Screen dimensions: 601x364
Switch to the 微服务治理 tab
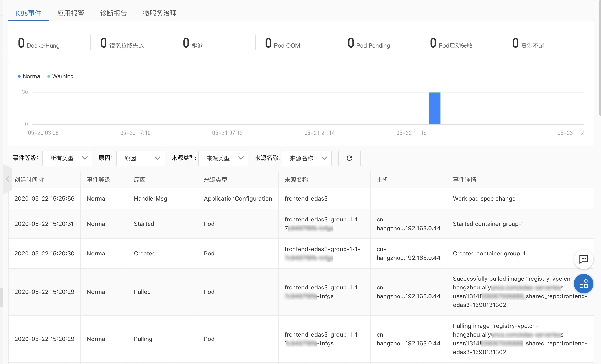click(160, 13)
